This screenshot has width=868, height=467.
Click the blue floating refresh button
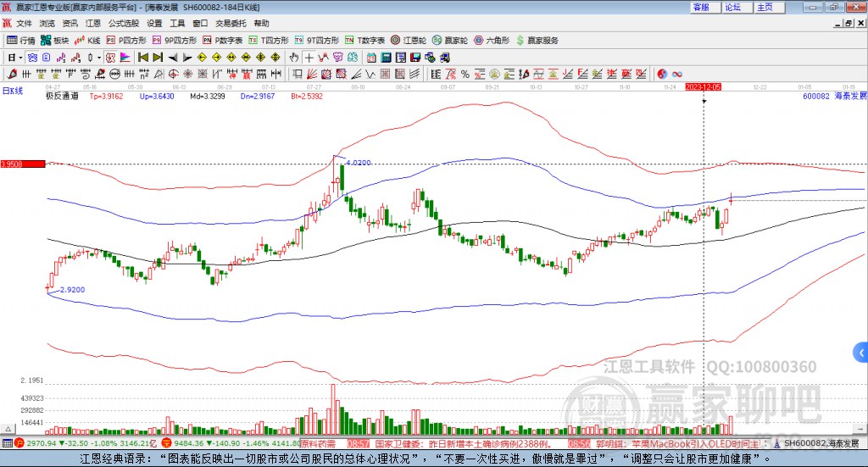coord(859,352)
